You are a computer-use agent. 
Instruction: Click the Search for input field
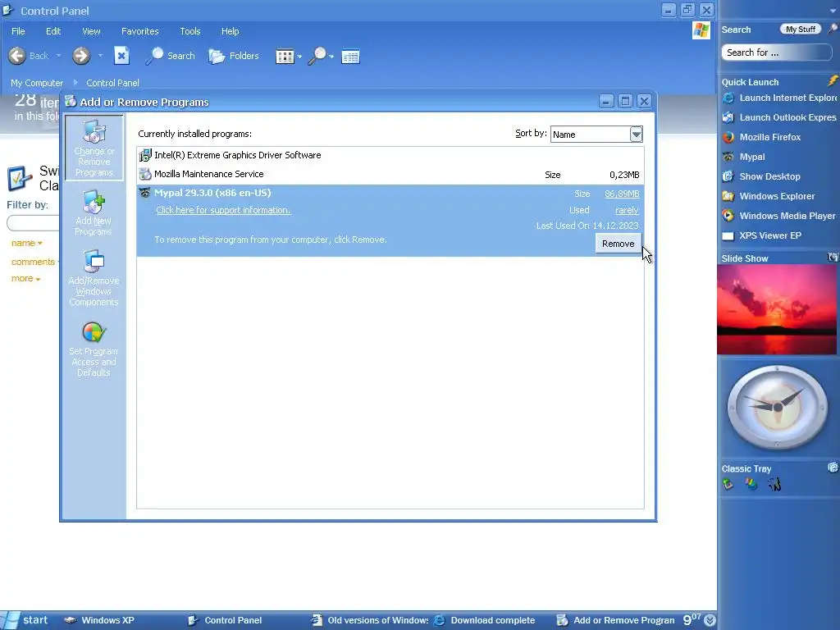[777, 52]
